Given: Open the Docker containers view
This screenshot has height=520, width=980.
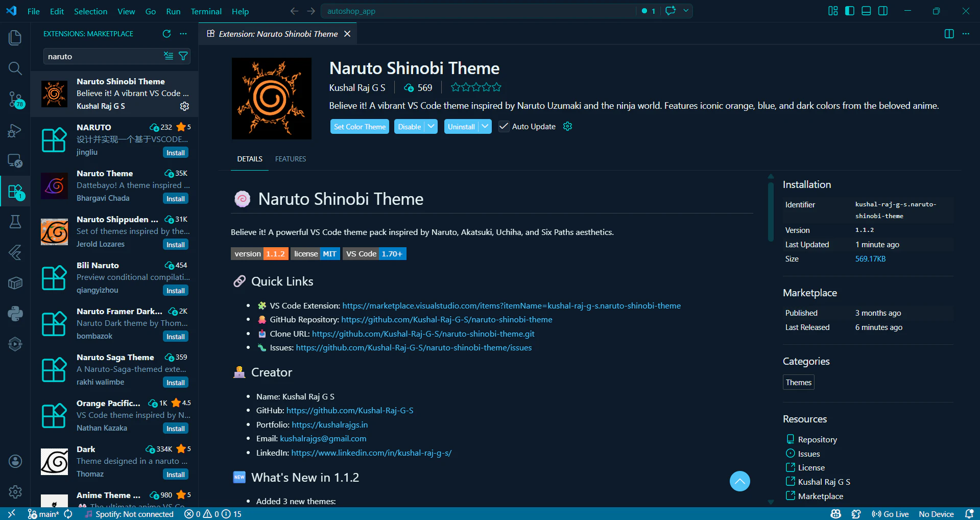Looking at the screenshot, I should click(x=15, y=283).
